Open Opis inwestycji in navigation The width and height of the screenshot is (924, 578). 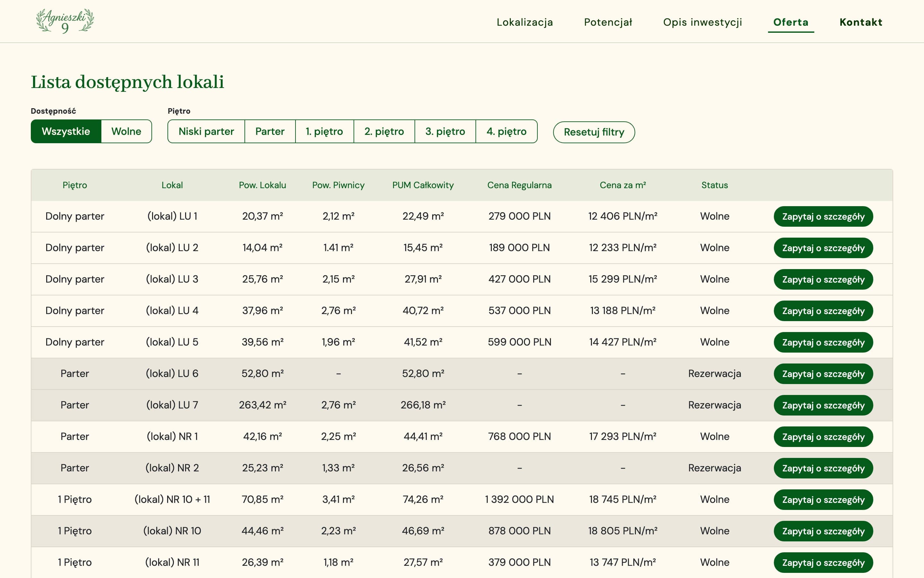[x=703, y=22]
